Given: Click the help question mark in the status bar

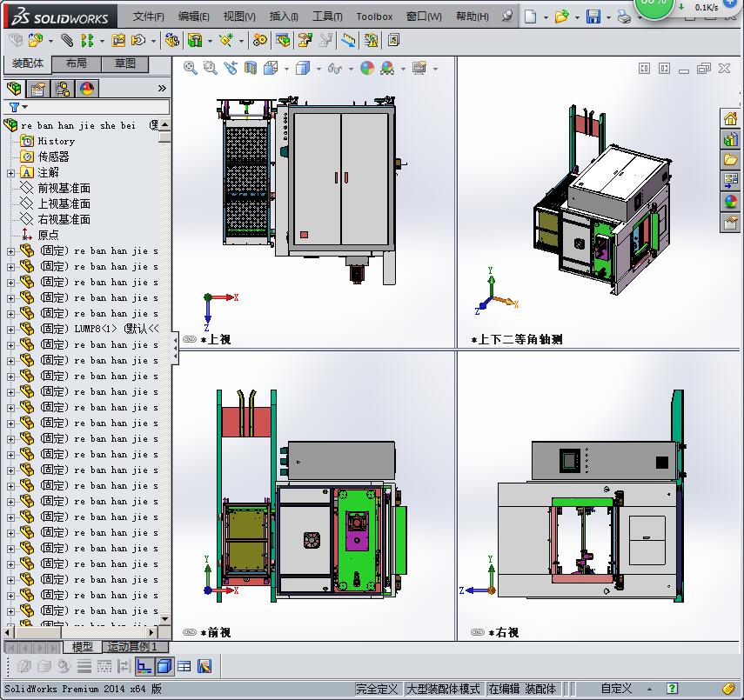Looking at the screenshot, I should point(672,688).
